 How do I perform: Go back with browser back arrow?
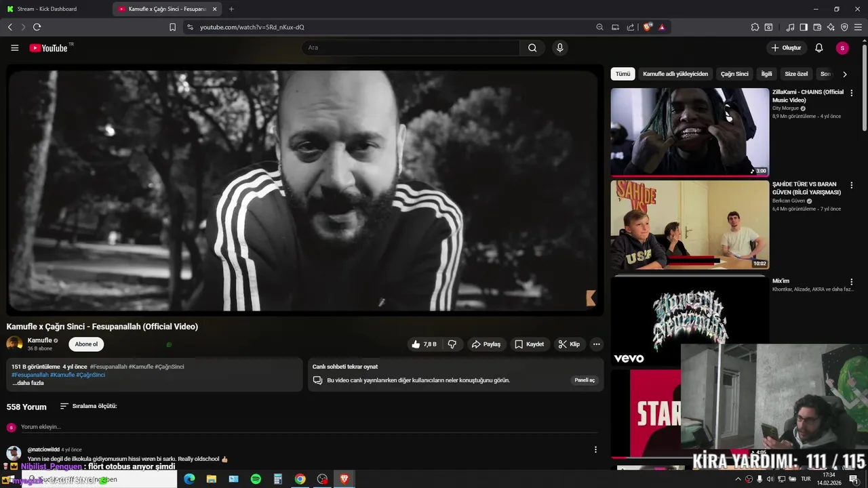[x=9, y=27]
